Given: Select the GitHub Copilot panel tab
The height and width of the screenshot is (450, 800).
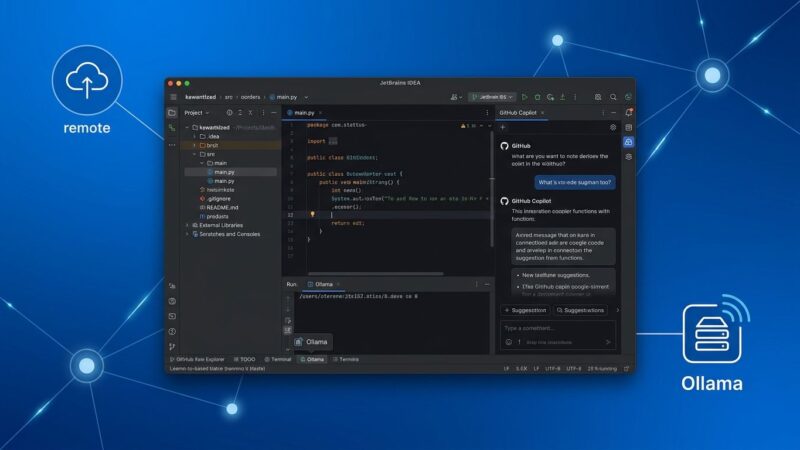Looking at the screenshot, I should point(518,113).
